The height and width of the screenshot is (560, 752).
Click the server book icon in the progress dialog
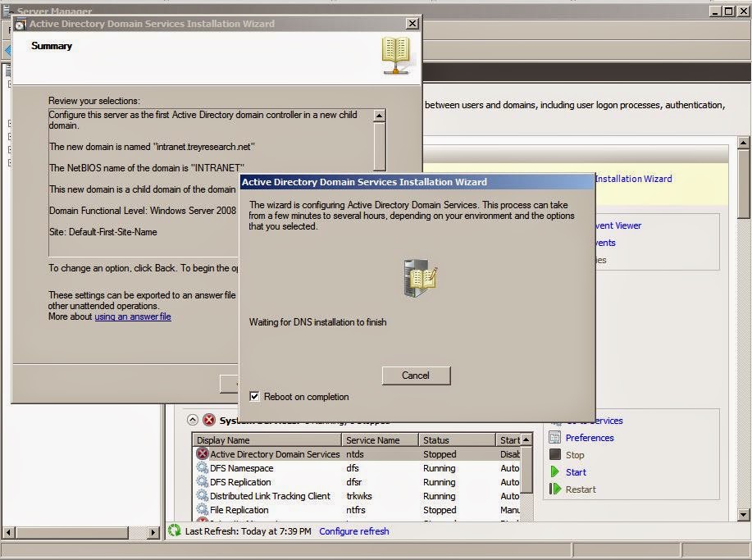[x=420, y=278]
